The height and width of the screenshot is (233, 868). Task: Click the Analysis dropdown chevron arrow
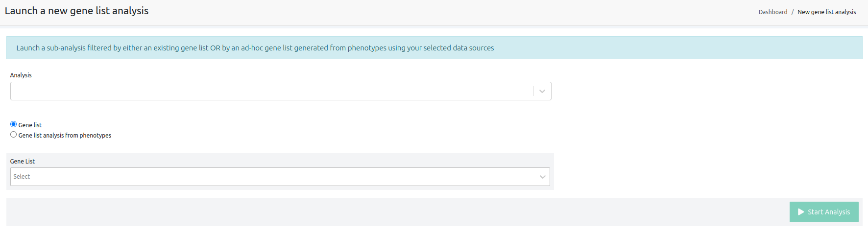(542, 92)
